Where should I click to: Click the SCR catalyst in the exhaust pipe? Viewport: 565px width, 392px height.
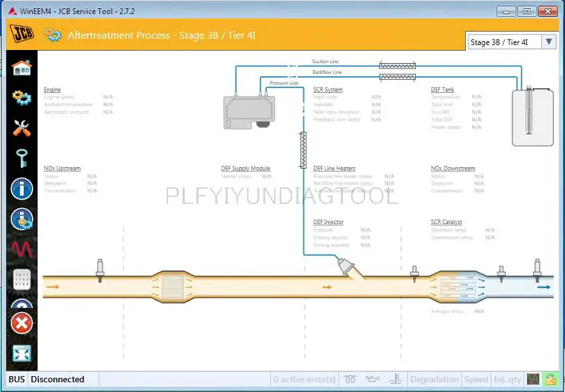pos(457,287)
